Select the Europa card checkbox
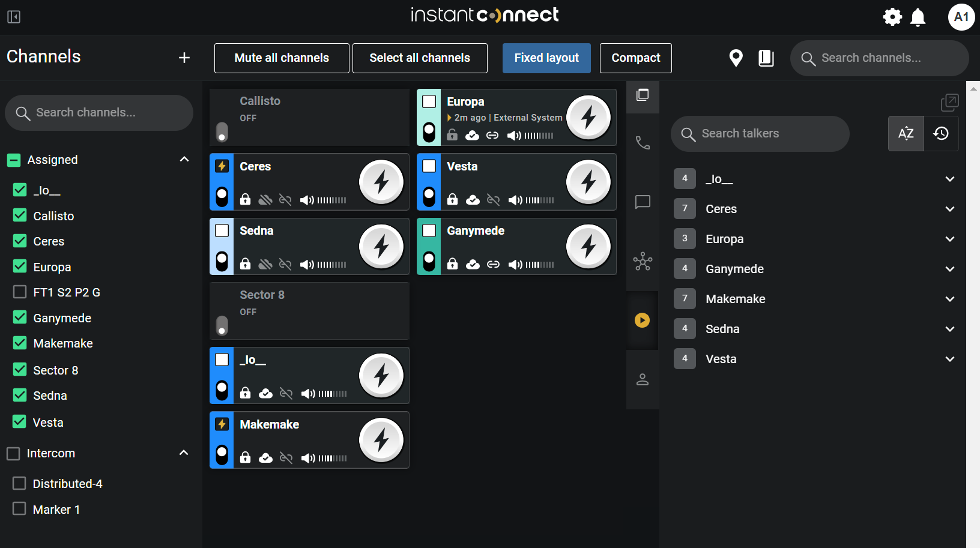Screen dimensions: 980x548 (429, 101)
